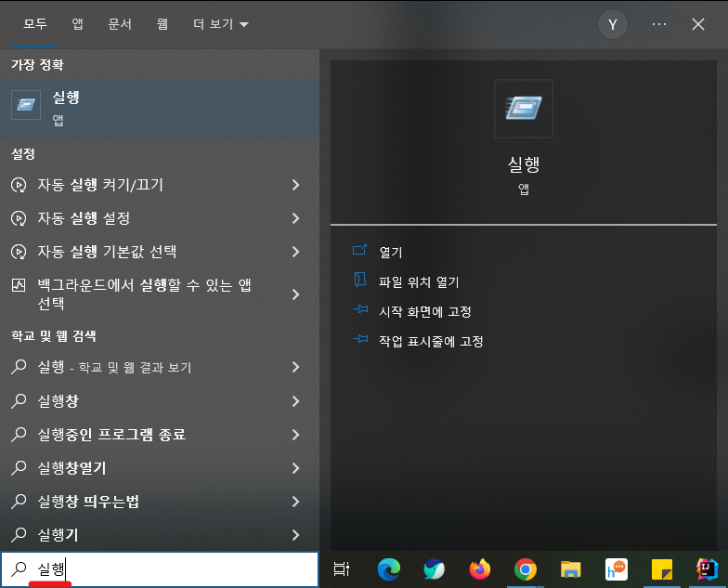Click the autoplay icon beside 자동 실행 설정
The image size is (728, 588).
click(19, 218)
